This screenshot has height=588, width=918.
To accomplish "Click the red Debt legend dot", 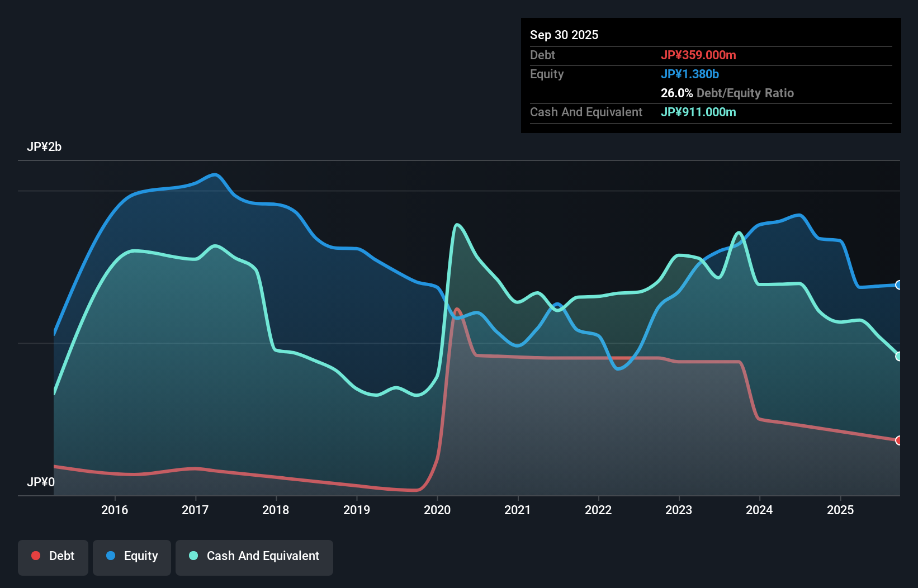I will 36,556.
